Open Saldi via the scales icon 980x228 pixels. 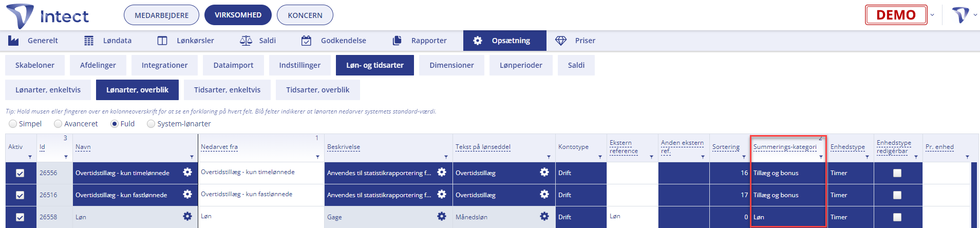[246, 41]
